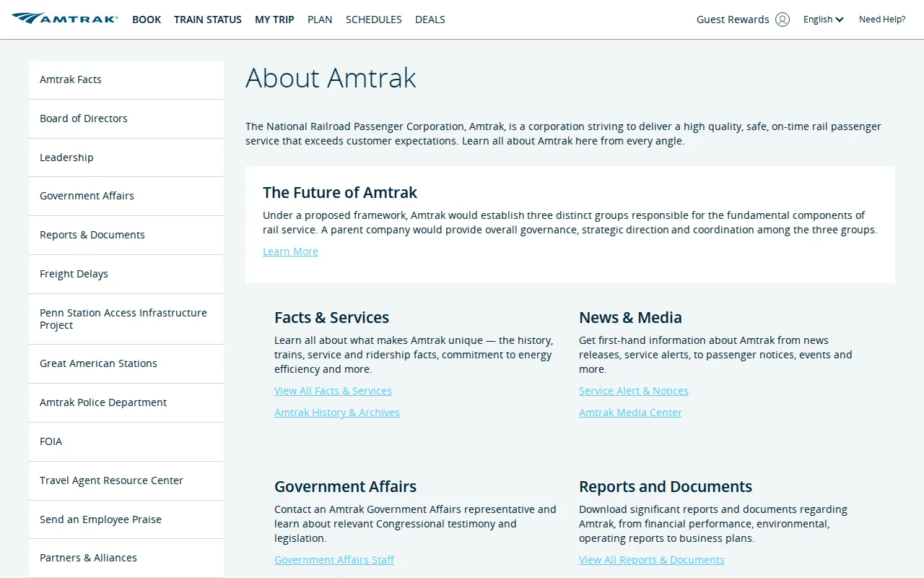This screenshot has width=924, height=578.
Task: Select the Leadership sidebar item
Action: point(126,158)
